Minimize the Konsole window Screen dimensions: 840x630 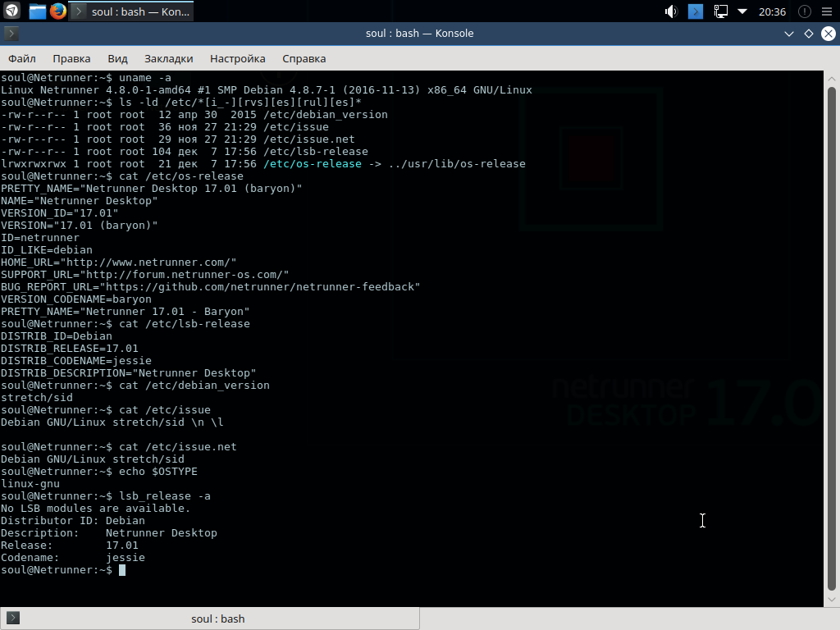[788, 34]
